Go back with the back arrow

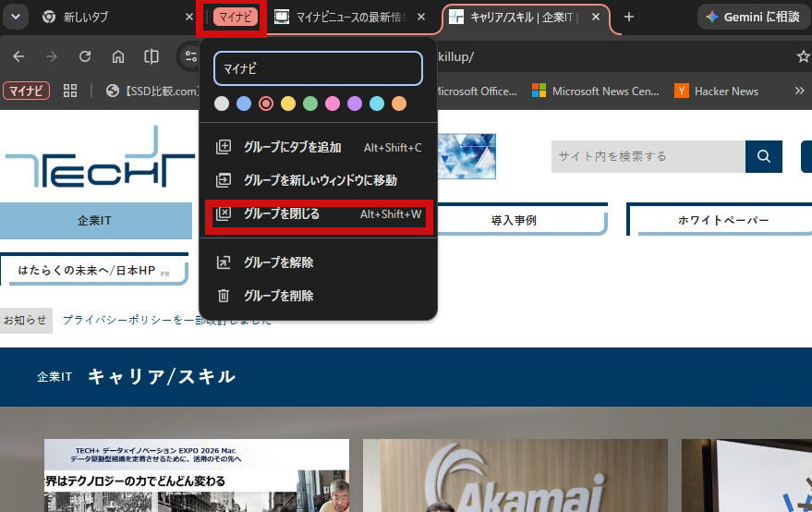tap(18, 56)
